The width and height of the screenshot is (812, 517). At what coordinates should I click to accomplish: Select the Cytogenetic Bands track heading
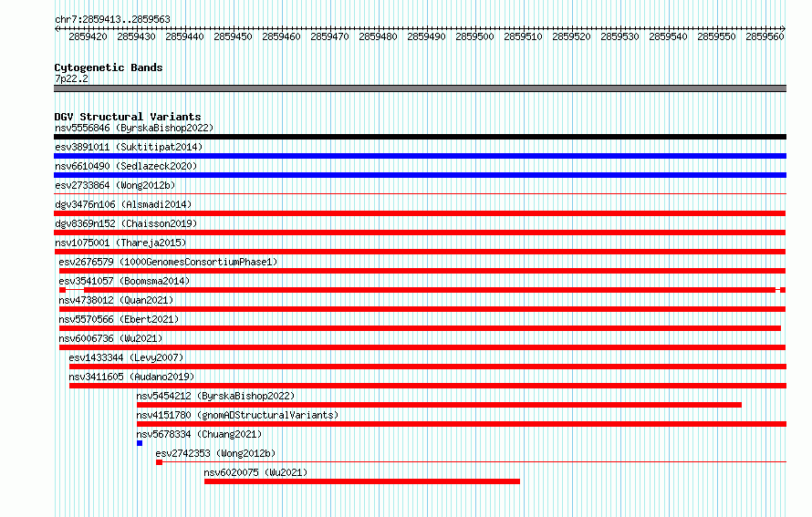109,67
